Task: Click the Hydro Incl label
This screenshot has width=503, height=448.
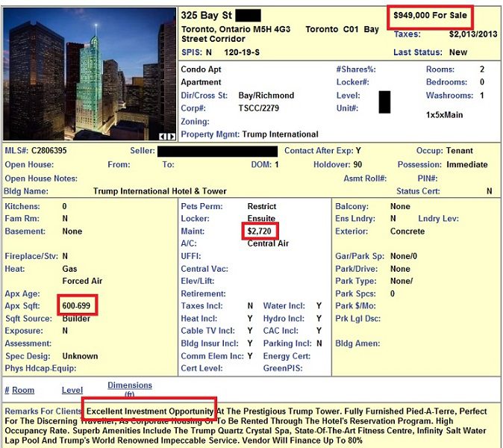Action: 284,318
